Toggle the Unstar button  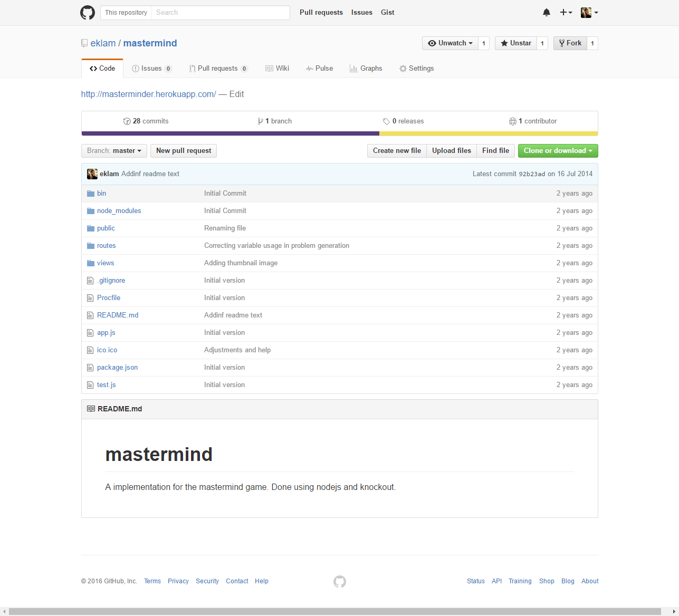coord(516,43)
